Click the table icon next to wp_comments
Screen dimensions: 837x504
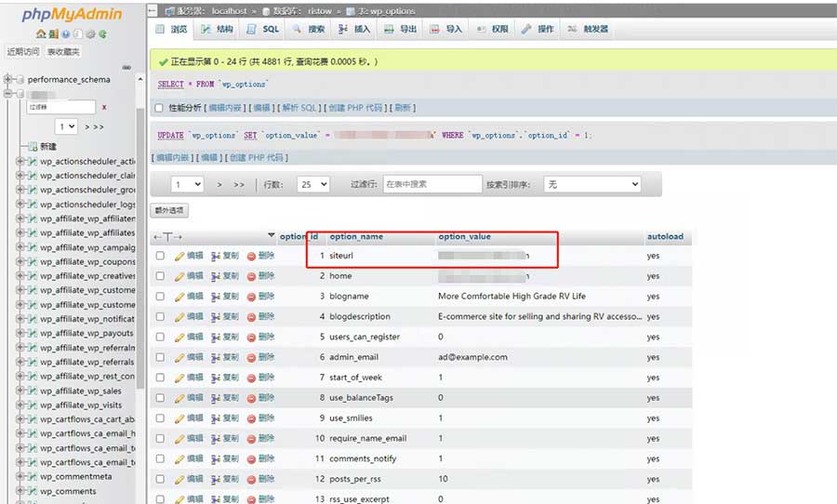tap(33, 491)
